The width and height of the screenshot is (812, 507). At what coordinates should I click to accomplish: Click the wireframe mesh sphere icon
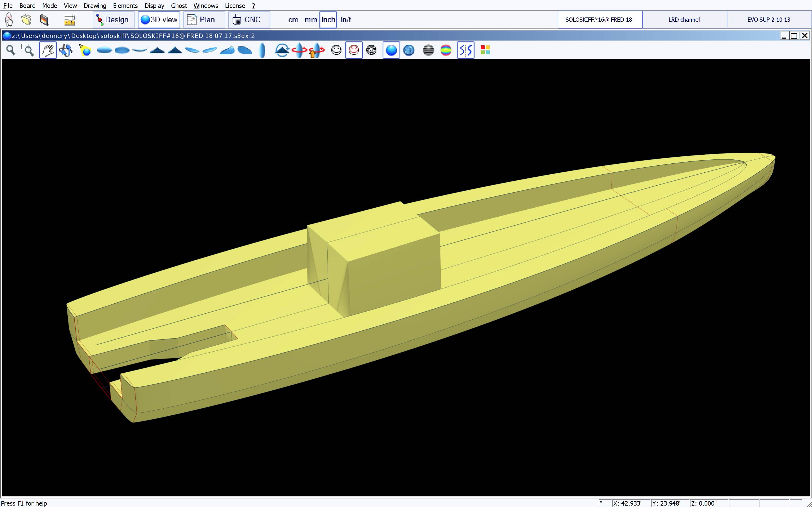(x=371, y=50)
